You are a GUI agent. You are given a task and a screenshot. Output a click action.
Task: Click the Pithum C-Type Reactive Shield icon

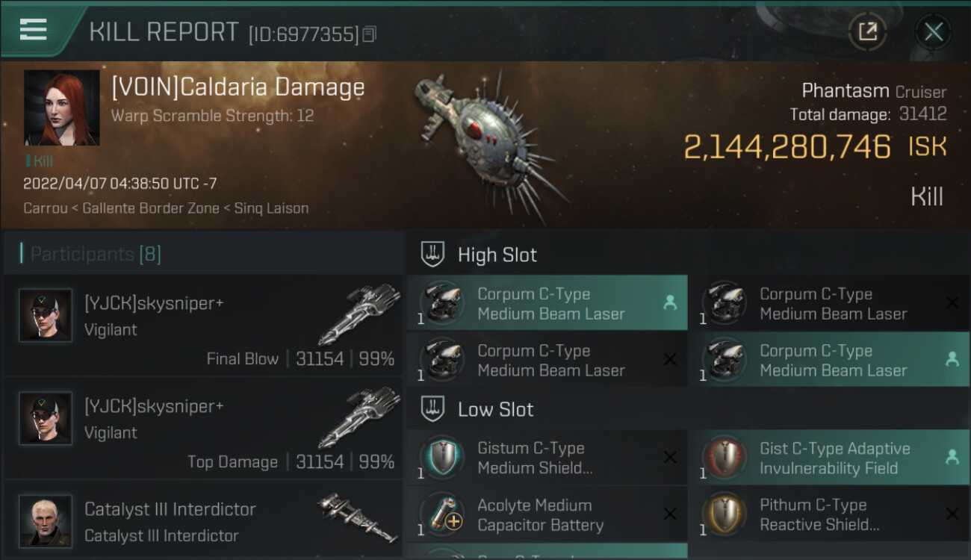click(x=724, y=514)
